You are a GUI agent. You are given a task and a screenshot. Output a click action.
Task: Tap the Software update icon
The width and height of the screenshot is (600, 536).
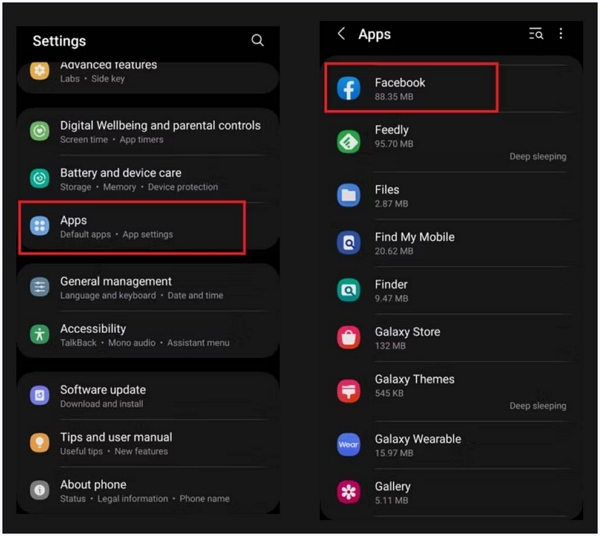point(40,396)
